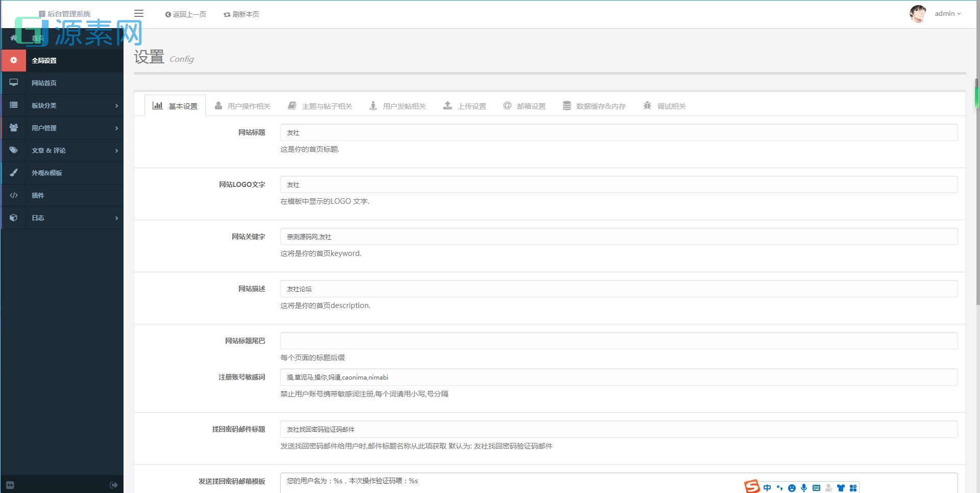Click the 板块分类 list icon
This screenshot has height=493, width=980.
[14, 105]
